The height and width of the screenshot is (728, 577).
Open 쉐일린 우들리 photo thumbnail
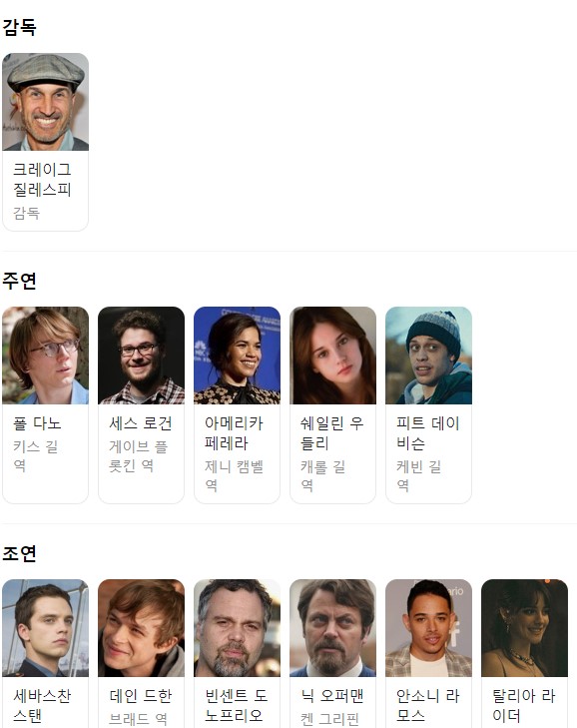click(x=332, y=356)
